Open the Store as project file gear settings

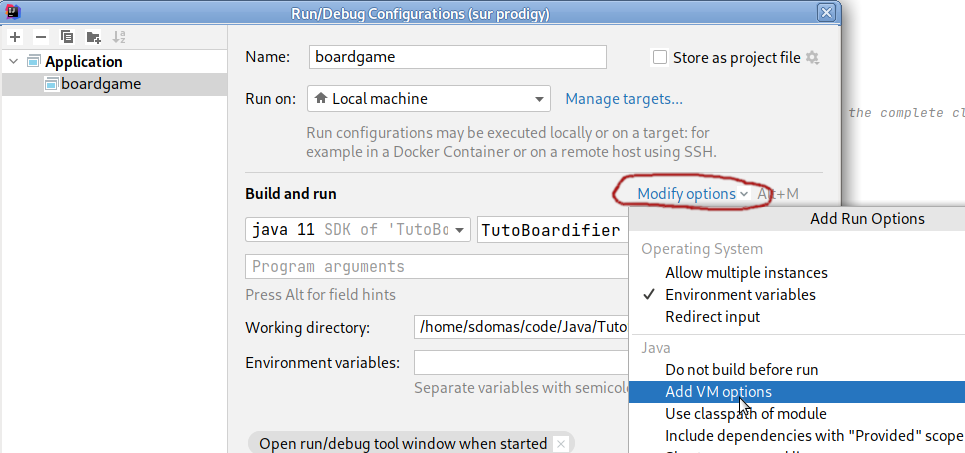[x=812, y=58]
